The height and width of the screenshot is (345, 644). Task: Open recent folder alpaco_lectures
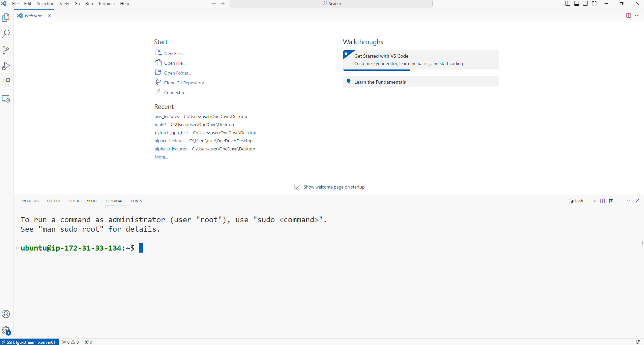pyautogui.click(x=170, y=141)
